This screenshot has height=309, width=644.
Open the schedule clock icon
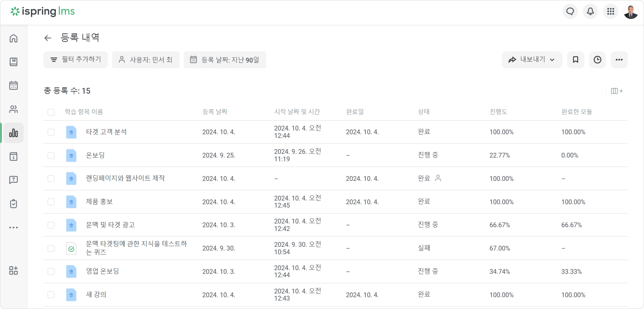tap(598, 60)
